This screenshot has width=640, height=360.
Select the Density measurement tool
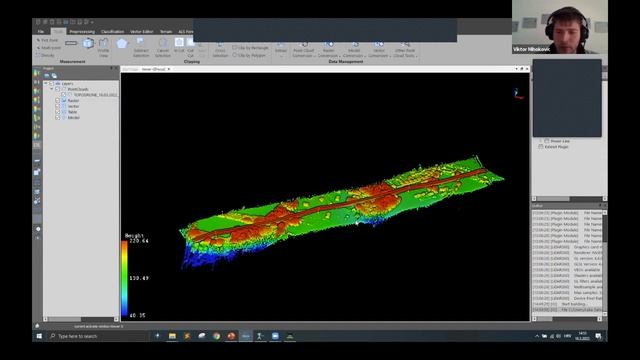45,55
